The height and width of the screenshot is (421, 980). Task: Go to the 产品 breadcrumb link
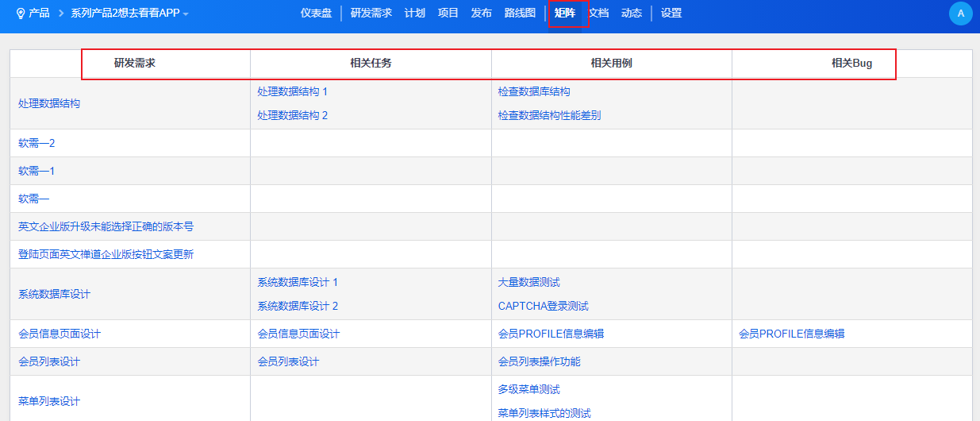pyautogui.click(x=39, y=14)
